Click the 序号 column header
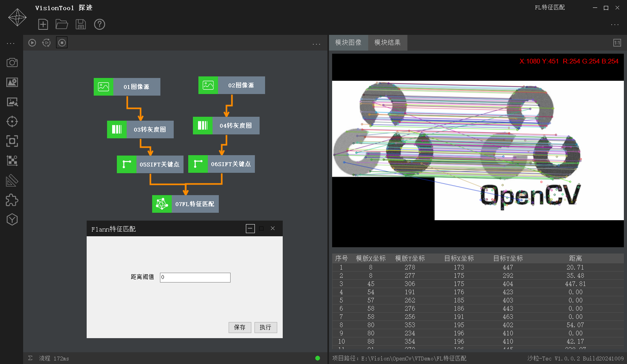 [x=341, y=258]
